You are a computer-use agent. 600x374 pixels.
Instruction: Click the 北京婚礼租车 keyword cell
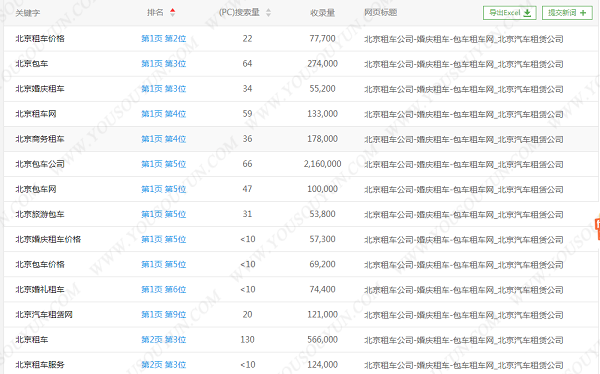[x=40, y=290]
